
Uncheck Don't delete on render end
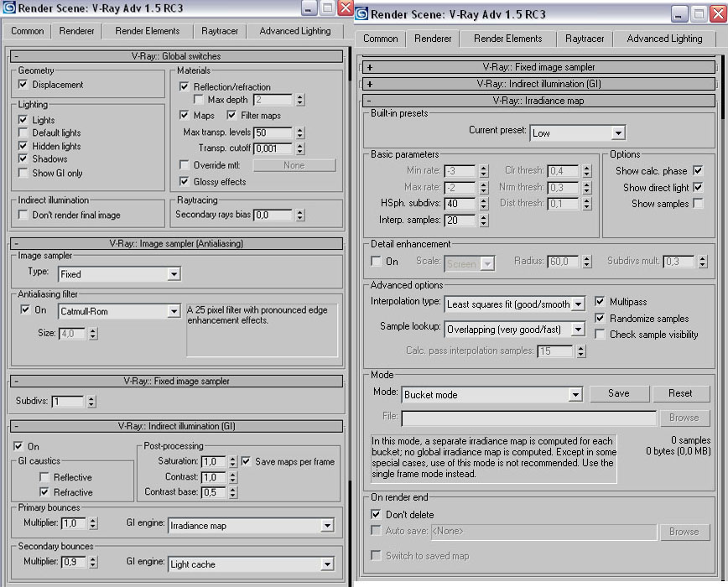376,514
